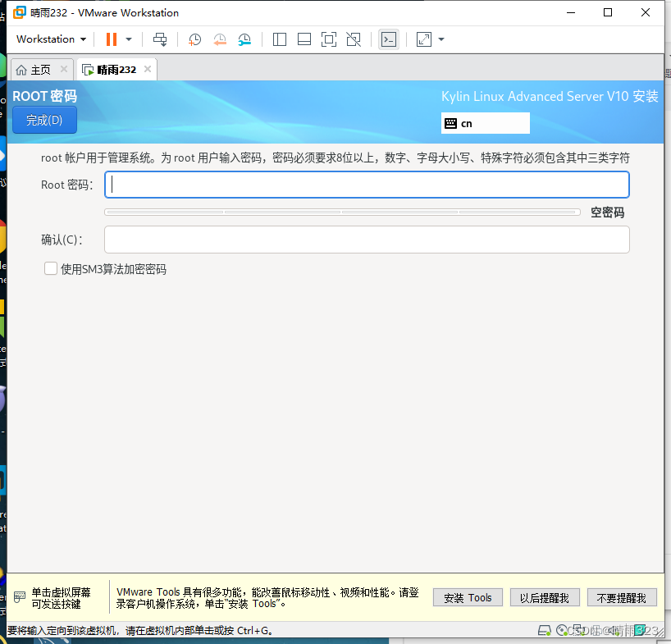Focus the 确认(C) password field
This screenshot has width=671, height=644.
367,240
